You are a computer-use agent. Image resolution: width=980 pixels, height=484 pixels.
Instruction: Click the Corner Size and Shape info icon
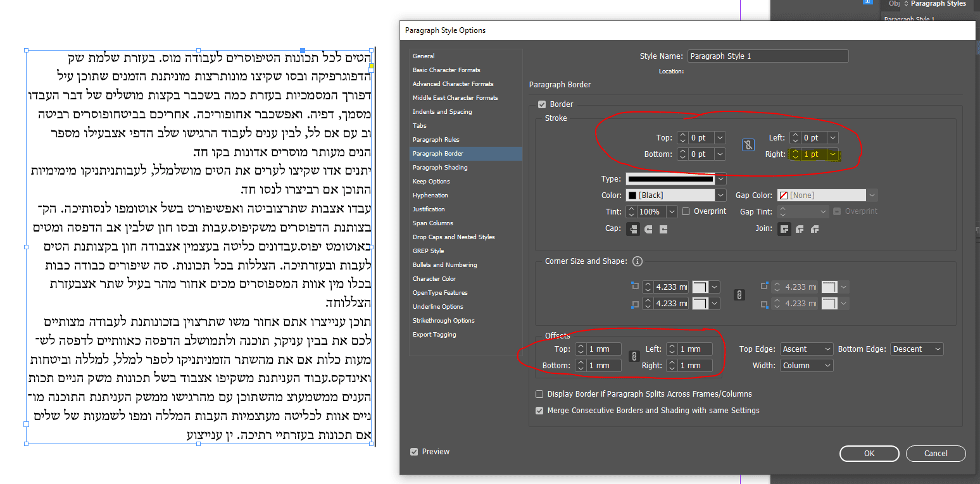tap(638, 261)
